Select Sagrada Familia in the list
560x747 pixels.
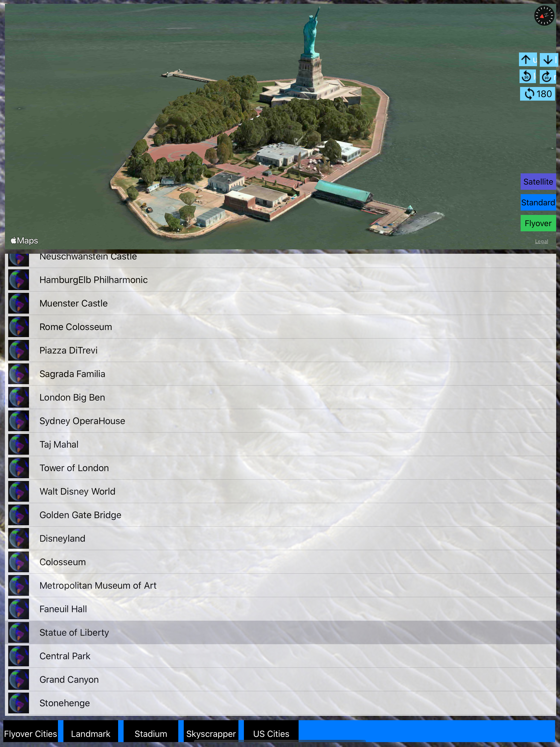[x=280, y=374]
